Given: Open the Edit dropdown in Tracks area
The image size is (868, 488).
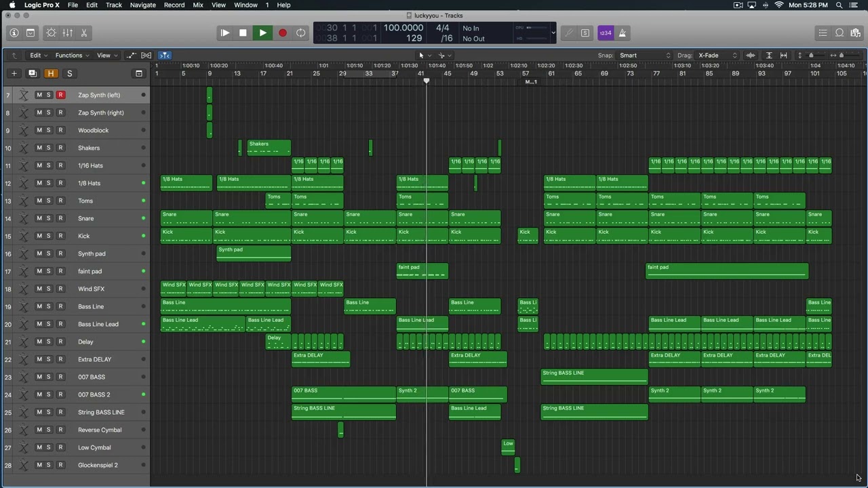Looking at the screenshot, I should click(x=38, y=55).
